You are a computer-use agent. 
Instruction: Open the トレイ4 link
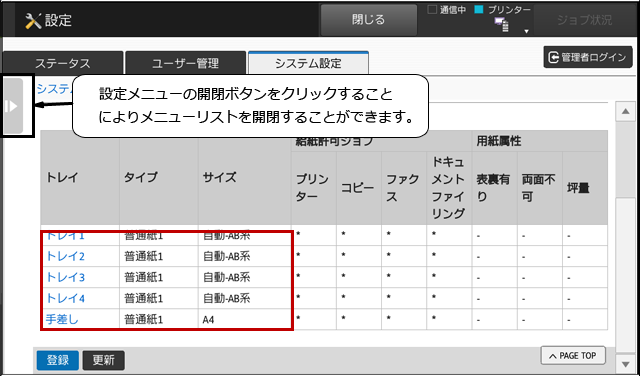click(65, 298)
